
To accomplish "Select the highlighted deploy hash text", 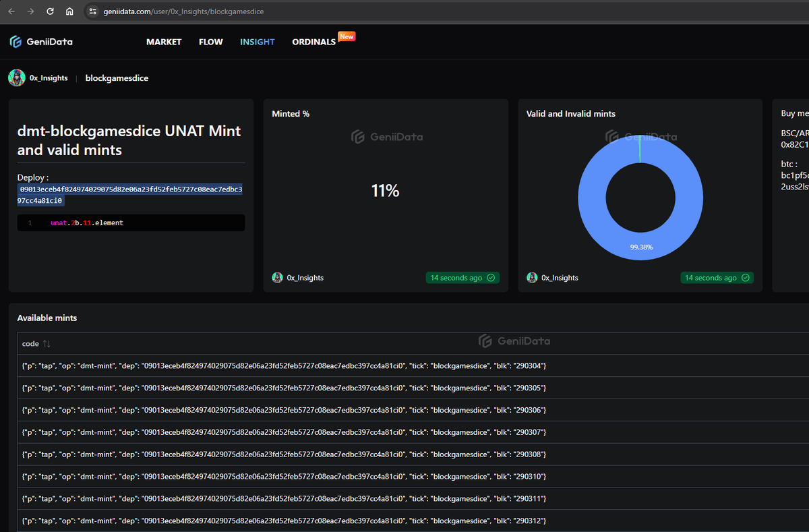I will 131,195.
